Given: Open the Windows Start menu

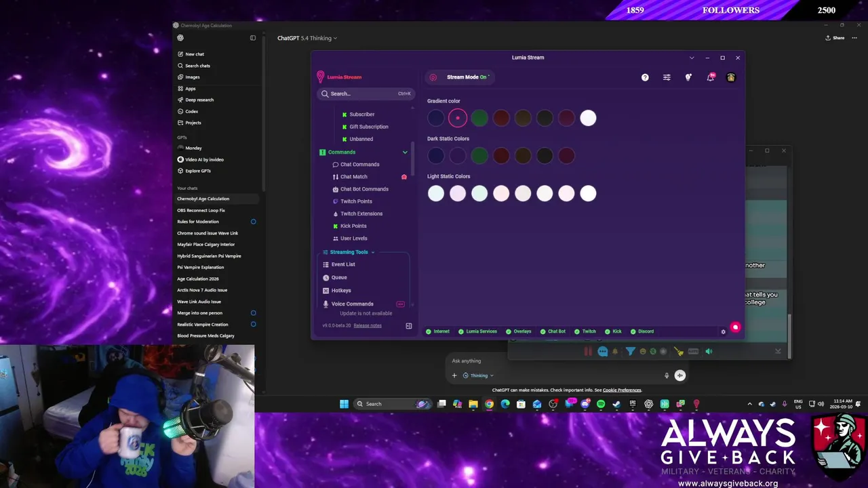Looking at the screenshot, I should click(x=344, y=404).
